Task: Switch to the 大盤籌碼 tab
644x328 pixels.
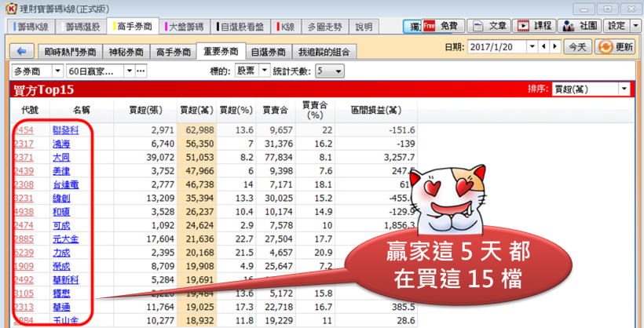Action: pos(185,27)
